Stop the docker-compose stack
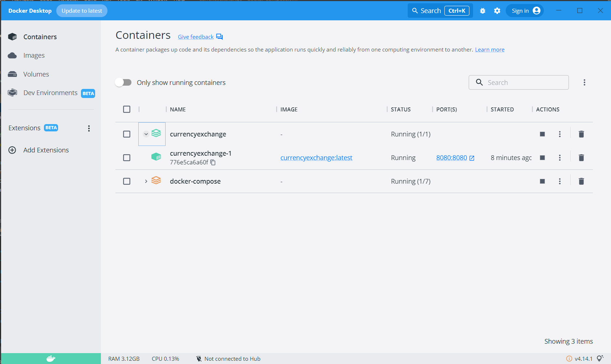 point(542,181)
